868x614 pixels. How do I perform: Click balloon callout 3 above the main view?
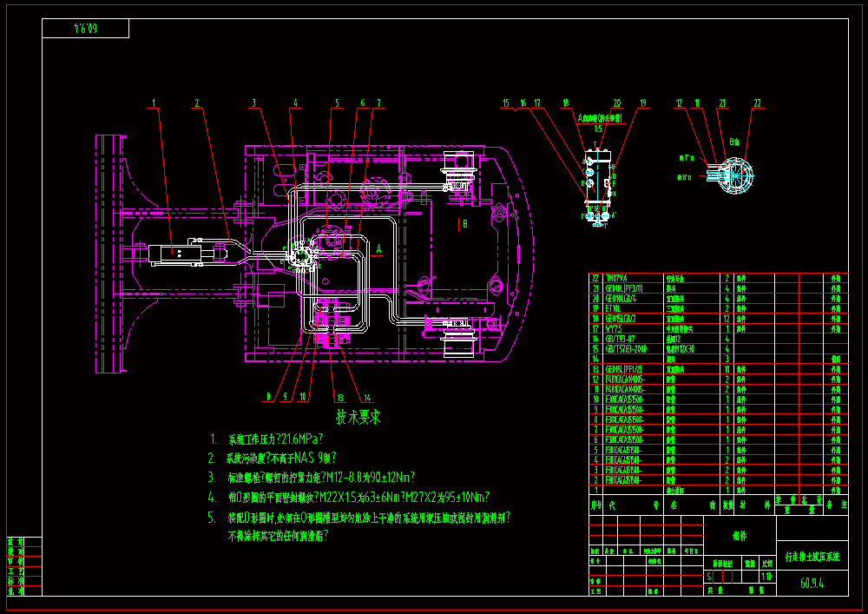coord(254,103)
